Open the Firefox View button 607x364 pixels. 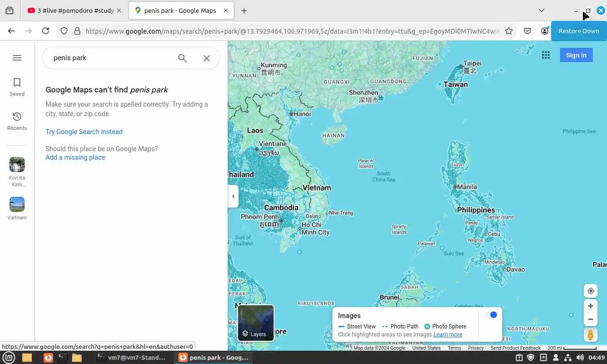[9, 10]
